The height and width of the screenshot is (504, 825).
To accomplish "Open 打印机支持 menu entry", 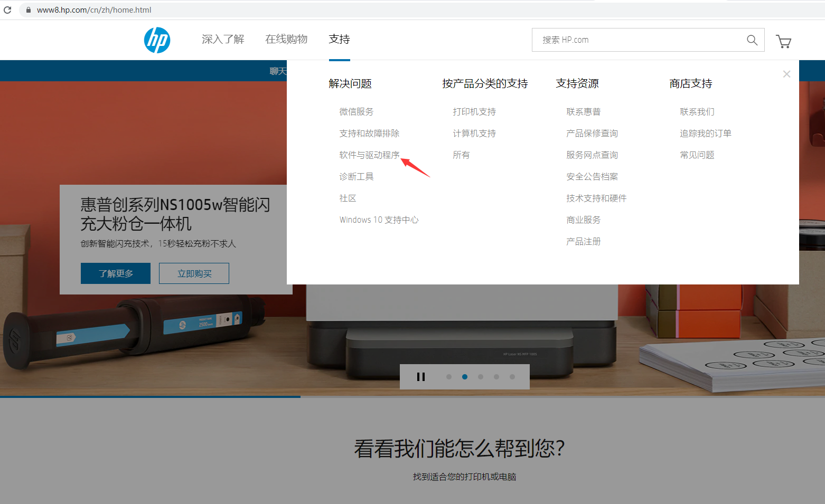I will click(x=474, y=112).
